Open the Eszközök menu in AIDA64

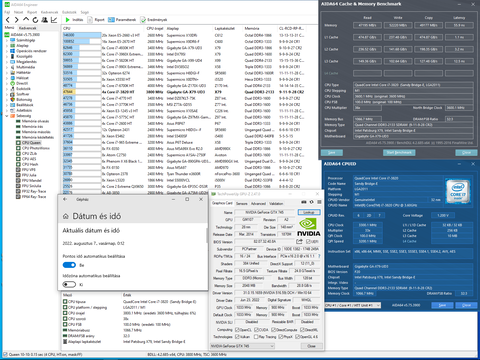(x=69, y=12)
